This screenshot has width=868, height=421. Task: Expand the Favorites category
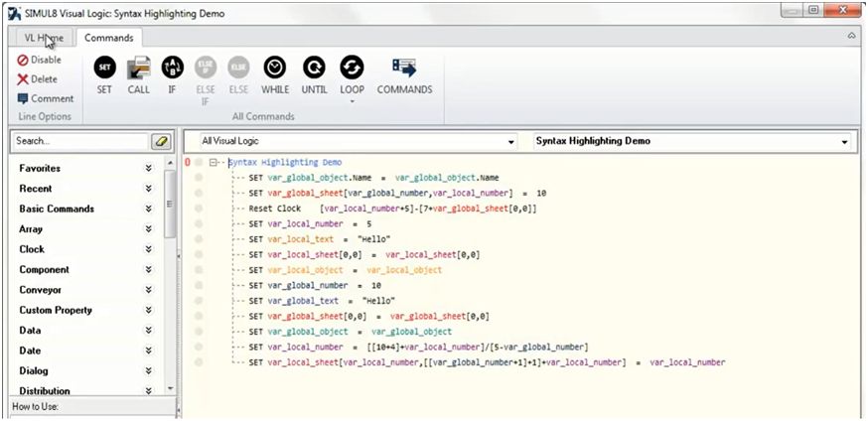(148, 169)
